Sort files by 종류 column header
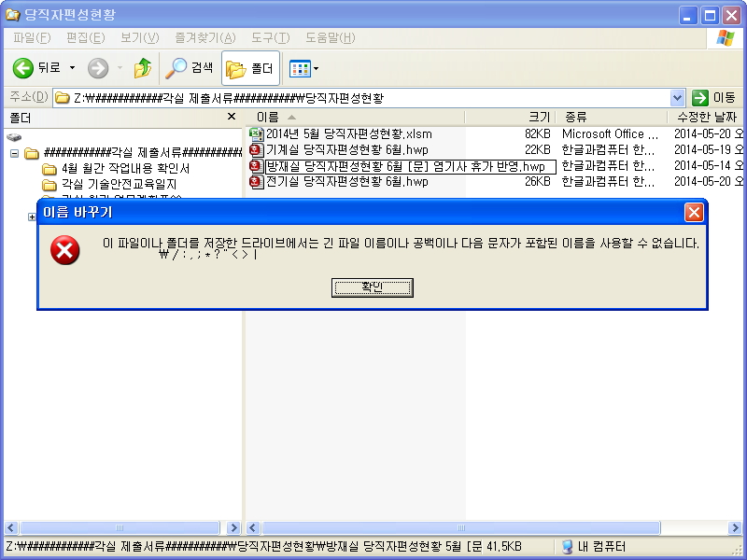Viewport: 747px width, 560px height. pos(611,118)
